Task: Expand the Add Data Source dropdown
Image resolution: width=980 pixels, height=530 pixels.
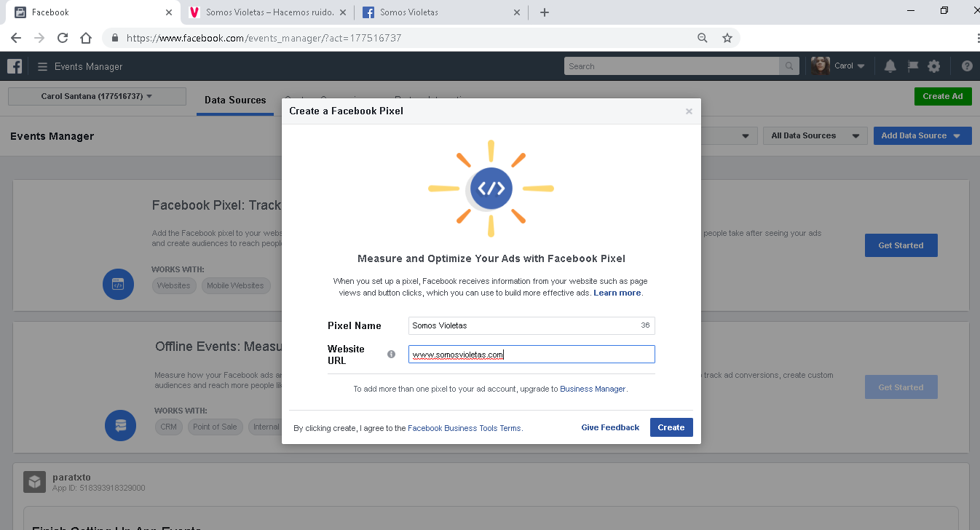Action: [x=922, y=135]
